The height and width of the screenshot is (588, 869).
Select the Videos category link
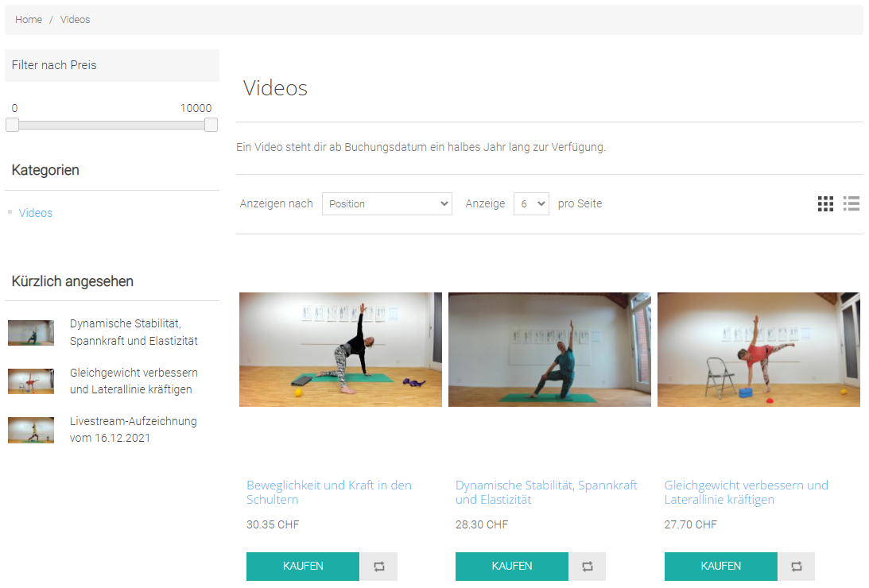point(36,213)
